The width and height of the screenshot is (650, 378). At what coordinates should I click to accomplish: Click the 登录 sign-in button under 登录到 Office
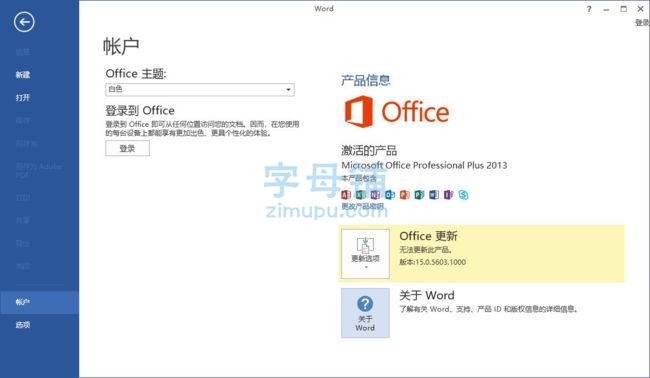click(x=127, y=148)
